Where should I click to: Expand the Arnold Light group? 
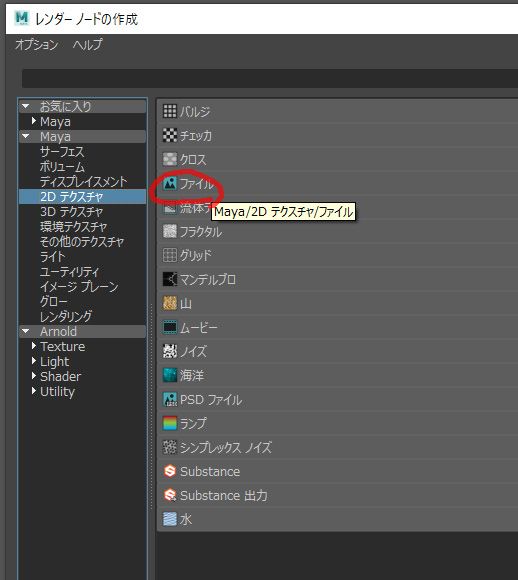[x=34, y=361]
